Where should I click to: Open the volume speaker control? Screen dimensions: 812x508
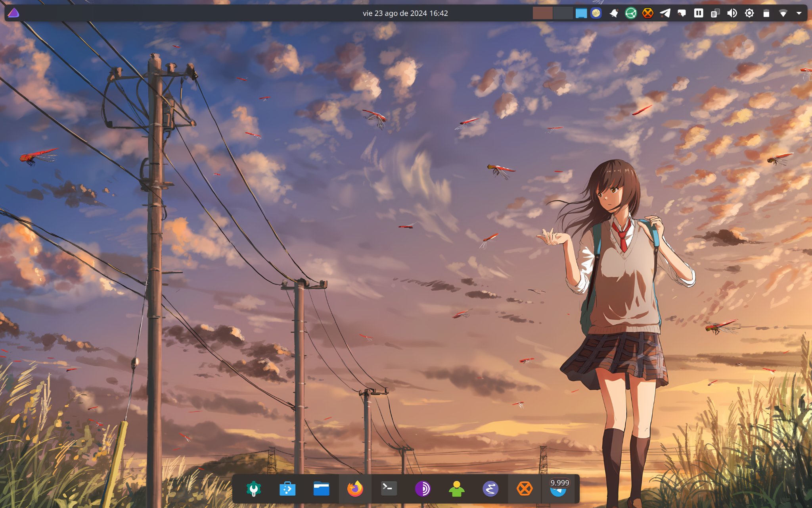pyautogui.click(x=732, y=13)
